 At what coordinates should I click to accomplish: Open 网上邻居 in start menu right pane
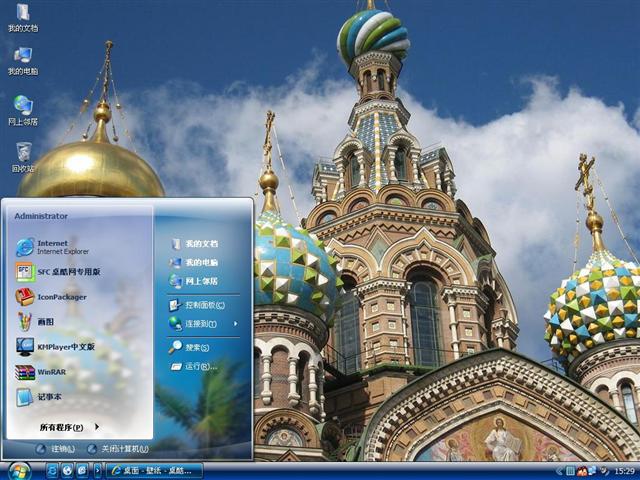pyautogui.click(x=194, y=281)
